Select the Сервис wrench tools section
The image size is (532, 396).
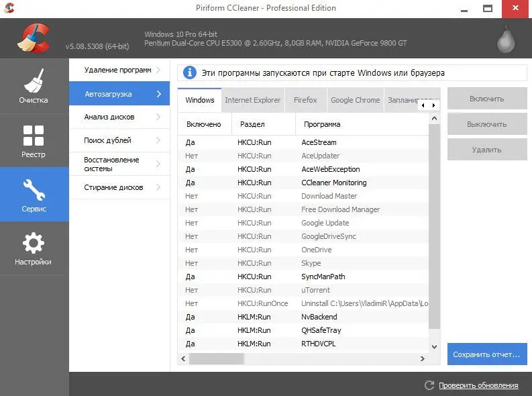coord(34,195)
